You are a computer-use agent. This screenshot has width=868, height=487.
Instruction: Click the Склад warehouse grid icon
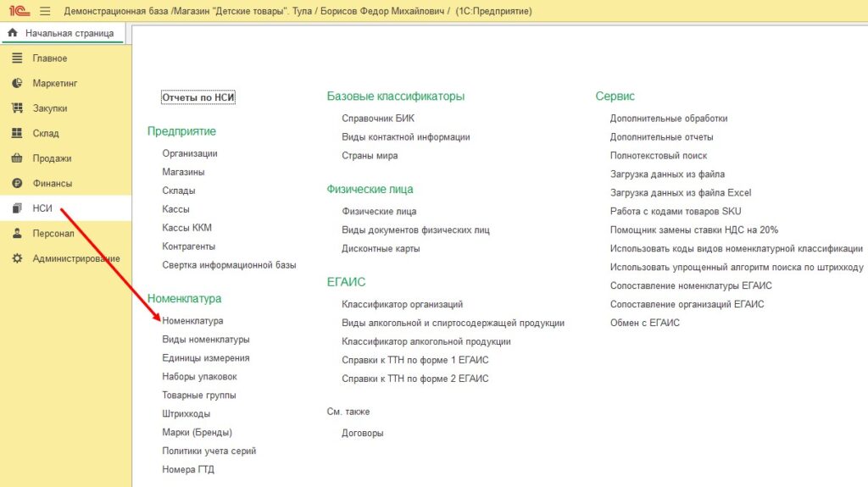(x=17, y=133)
